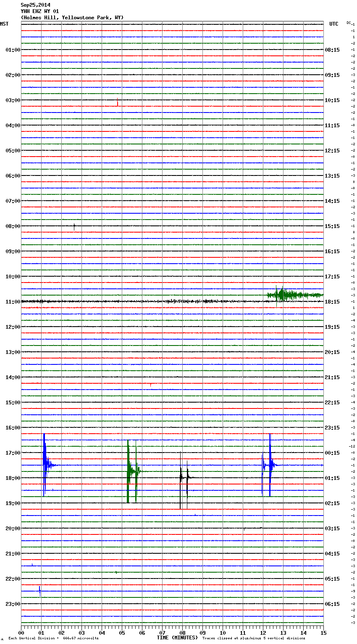The height and width of the screenshot is (644, 357).
Task: Click the -9 value in the DC column
Action: (x=354, y=591)
